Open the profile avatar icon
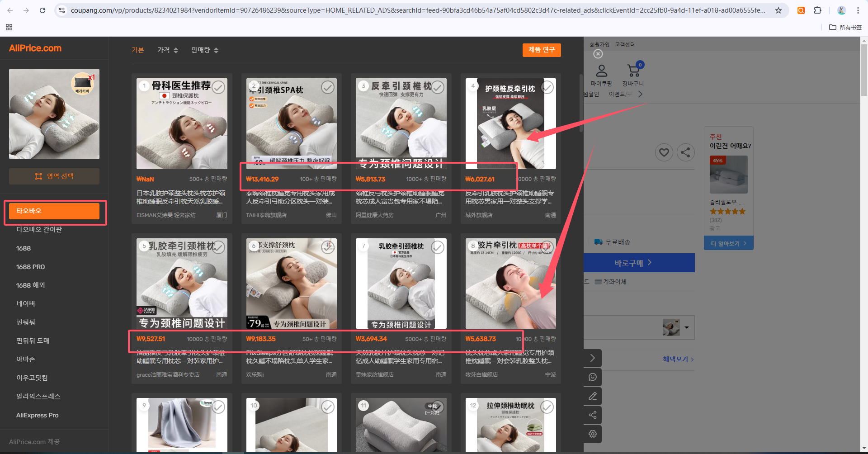The image size is (868, 454). click(841, 10)
